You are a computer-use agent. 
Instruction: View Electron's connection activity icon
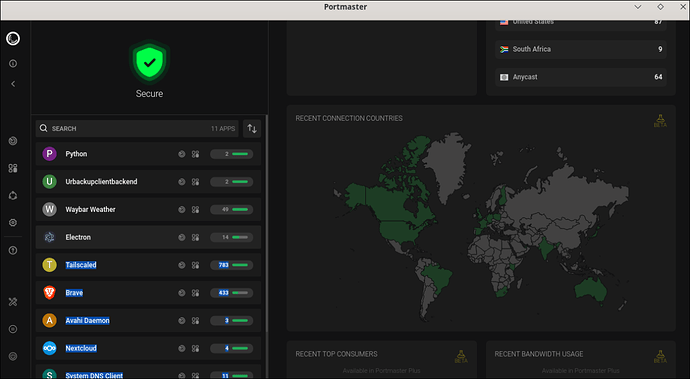pos(182,237)
